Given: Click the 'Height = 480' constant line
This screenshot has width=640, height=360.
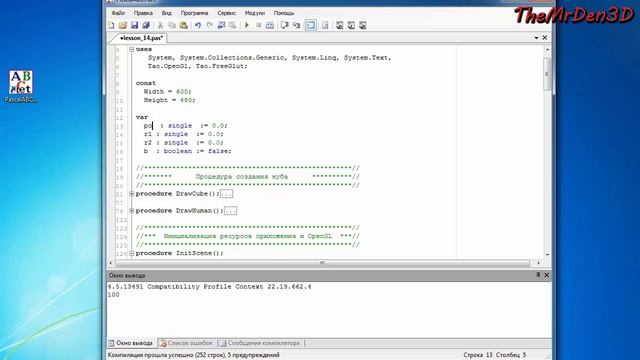Looking at the screenshot, I should click(169, 100).
